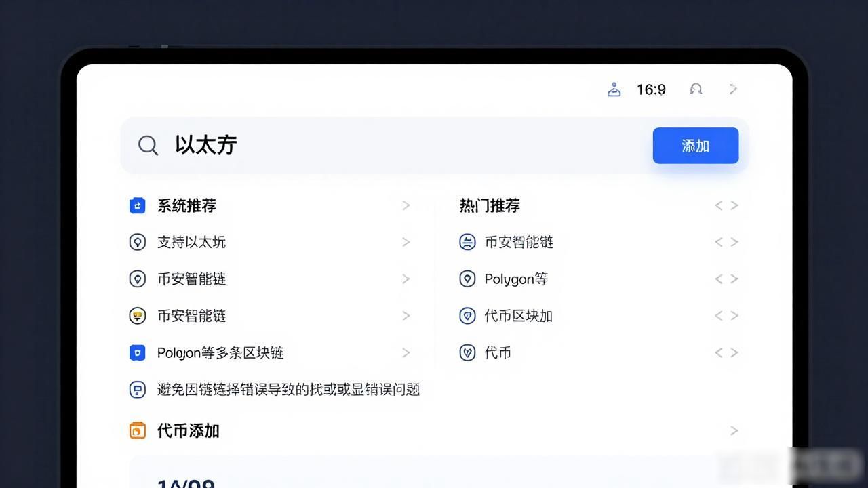
Task: Click the magnifier search icon
Action: click(x=148, y=145)
